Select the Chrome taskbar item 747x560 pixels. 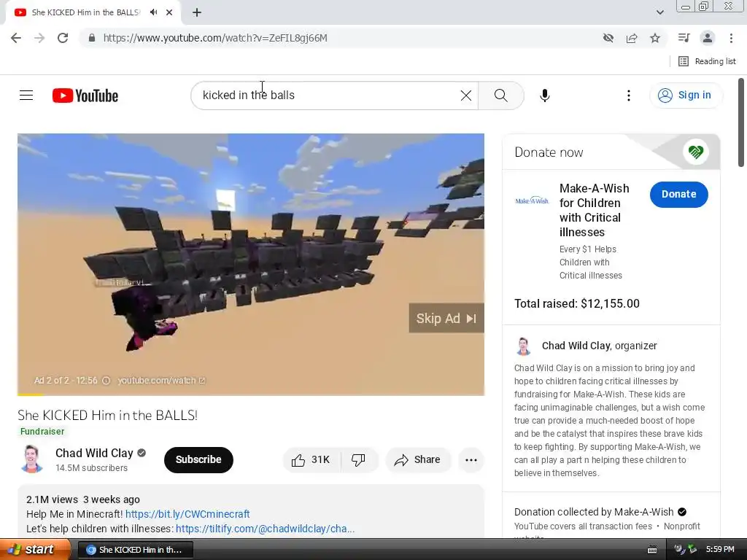[x=135, y=550]
